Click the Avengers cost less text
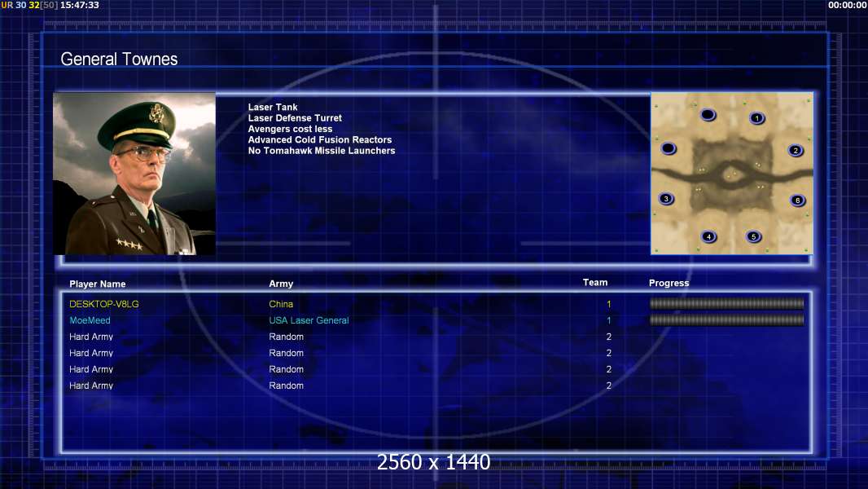Image resolution: width=868 pixels, height=489 pixels. tap(290, 129)
